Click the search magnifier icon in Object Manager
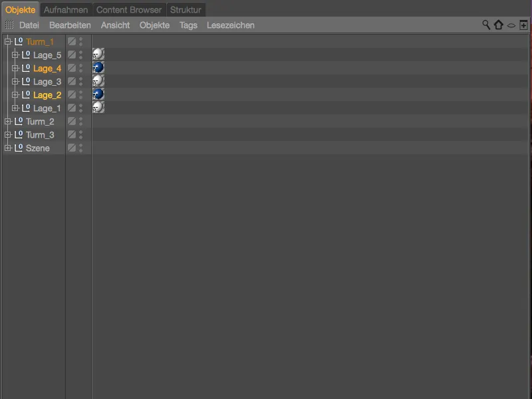The width and height of the screenshot is (532, 399). [486, 25]
